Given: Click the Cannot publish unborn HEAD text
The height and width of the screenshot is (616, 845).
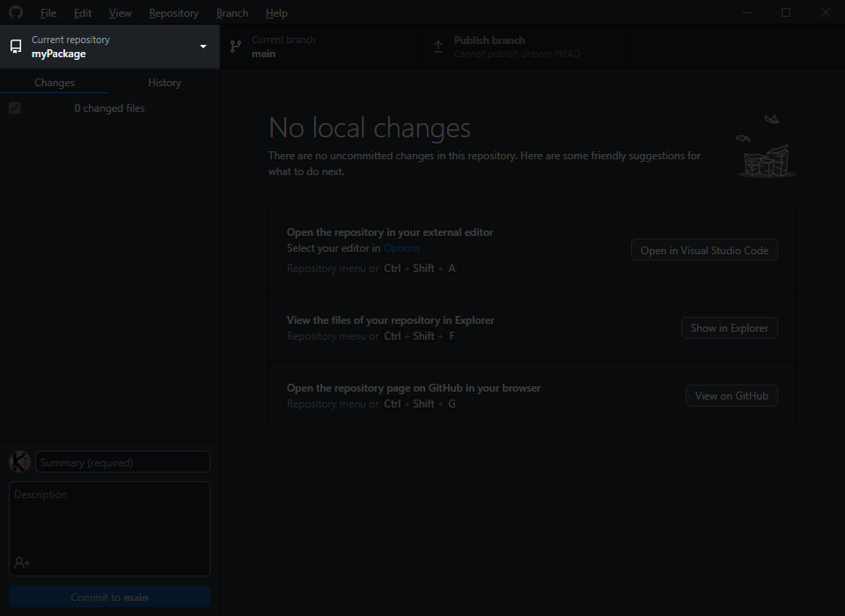Looking at the screenshot, I should point(517,54).
